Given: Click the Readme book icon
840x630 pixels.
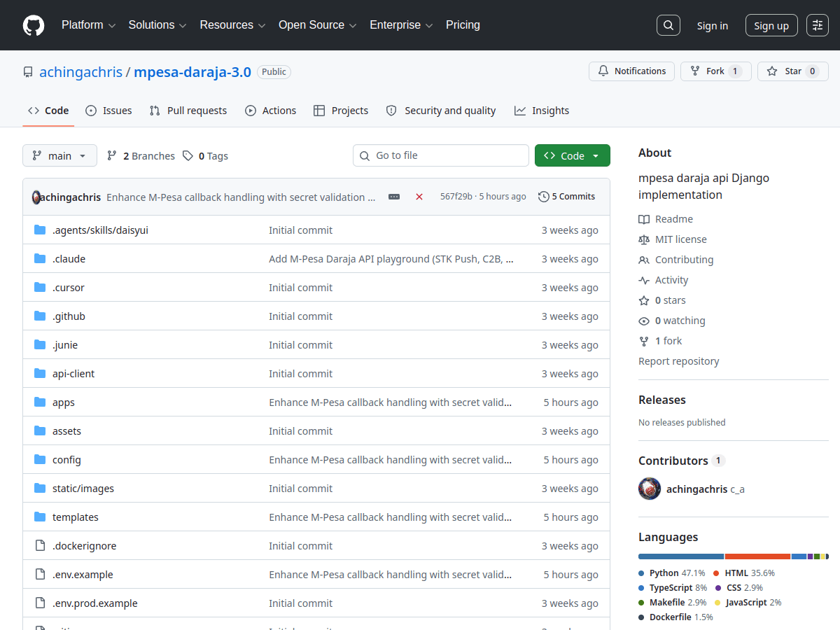Looking at the screenshot, I should click(644, 219).
